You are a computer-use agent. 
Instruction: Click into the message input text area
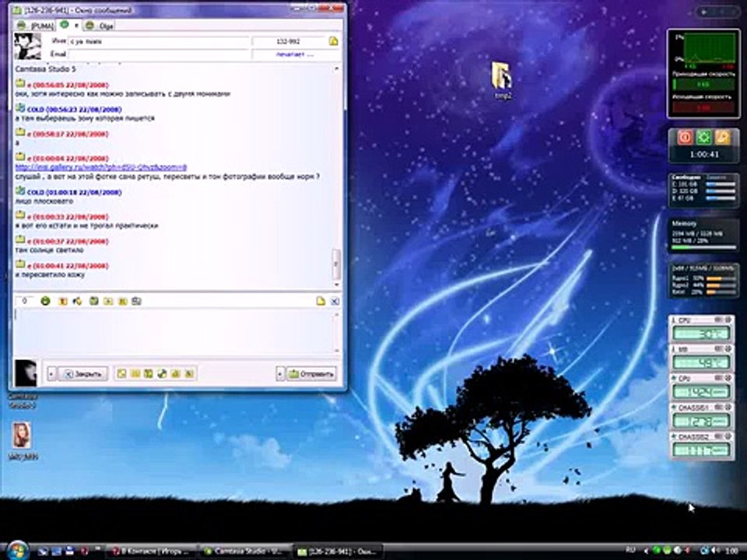[175, 331]
